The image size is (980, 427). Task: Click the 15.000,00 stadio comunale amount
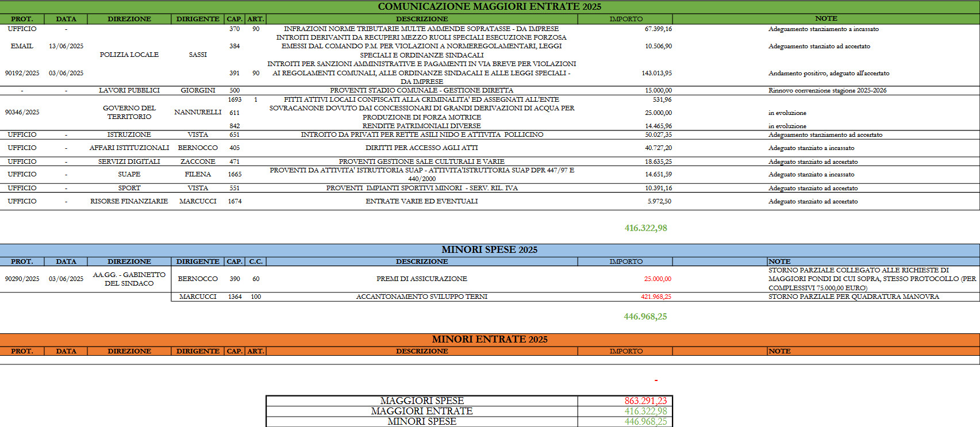[x=658, y=90]
